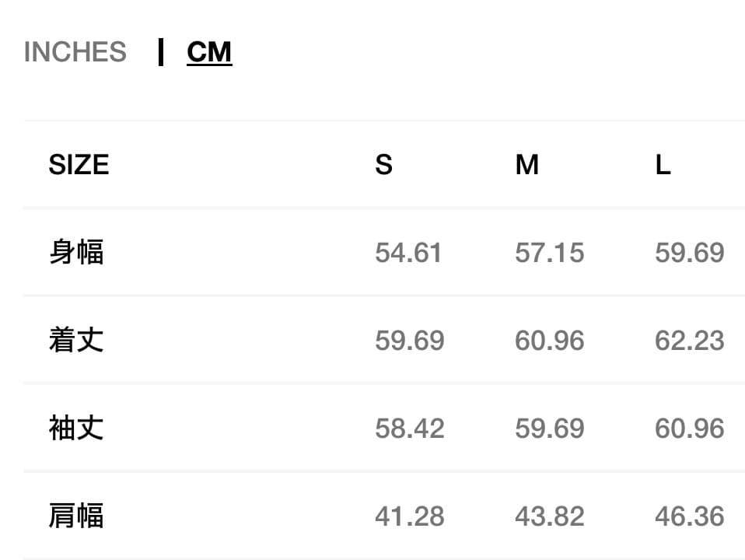
Task: Select the 着丈 row label
Action: point(76,341)
